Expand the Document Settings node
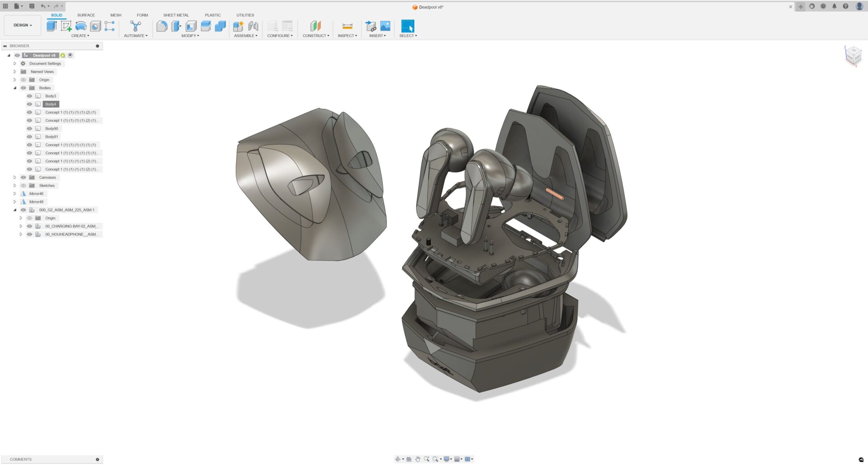Screen dimensions: 868x465 coord(15,63)
